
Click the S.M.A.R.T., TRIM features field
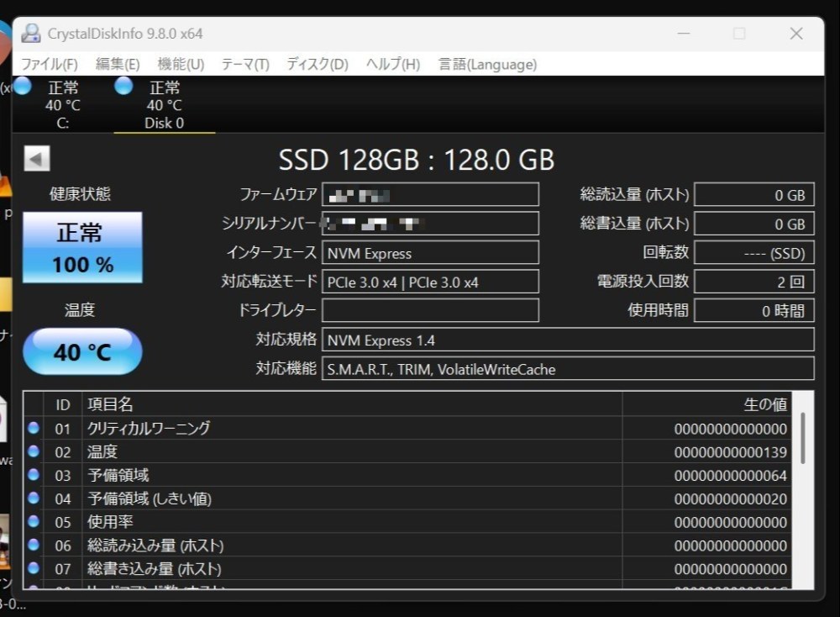(x=568, y=368)
